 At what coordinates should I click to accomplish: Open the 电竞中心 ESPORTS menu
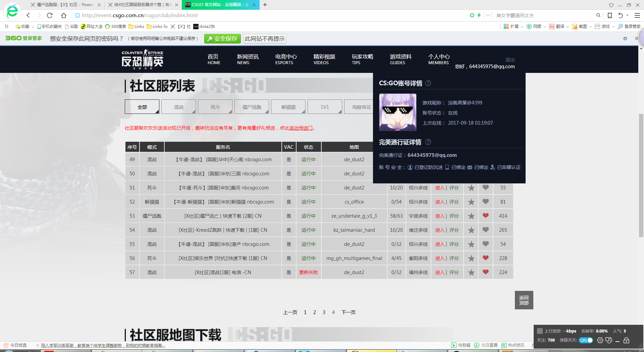[285, 59]
